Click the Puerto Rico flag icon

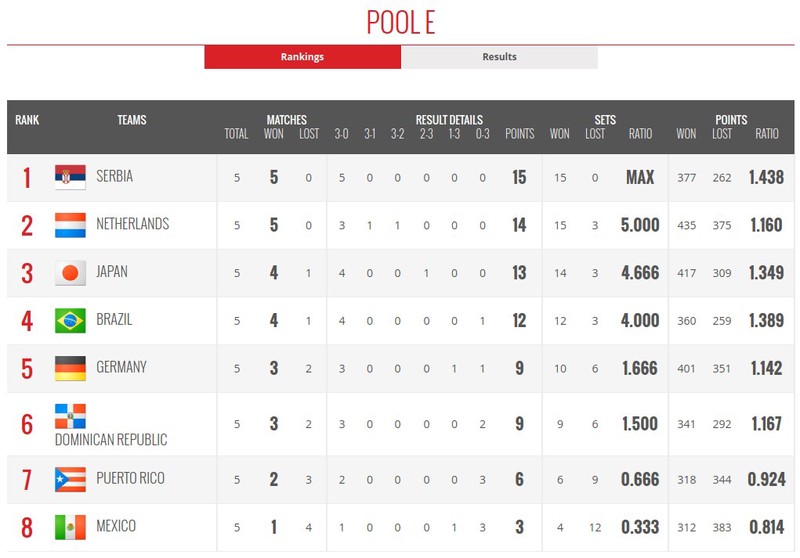[70, 479]
